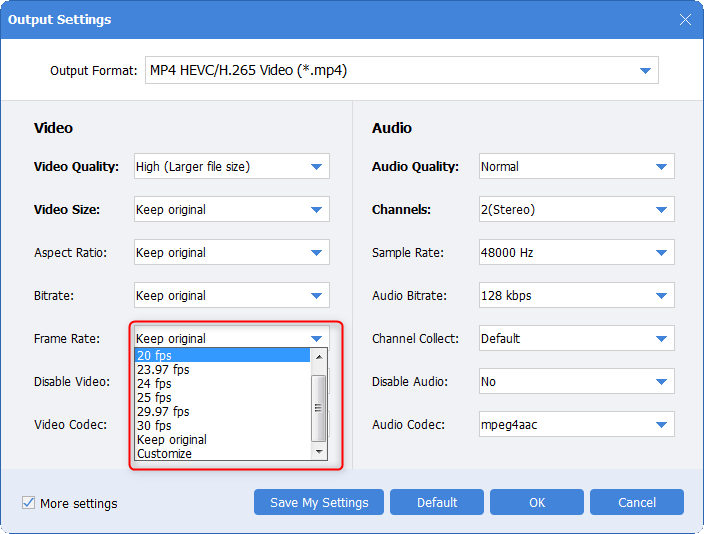Open the Audio Quality dropdown
Image resolution: width=704 pixels, height=534 pixels.
coord(576,166)
